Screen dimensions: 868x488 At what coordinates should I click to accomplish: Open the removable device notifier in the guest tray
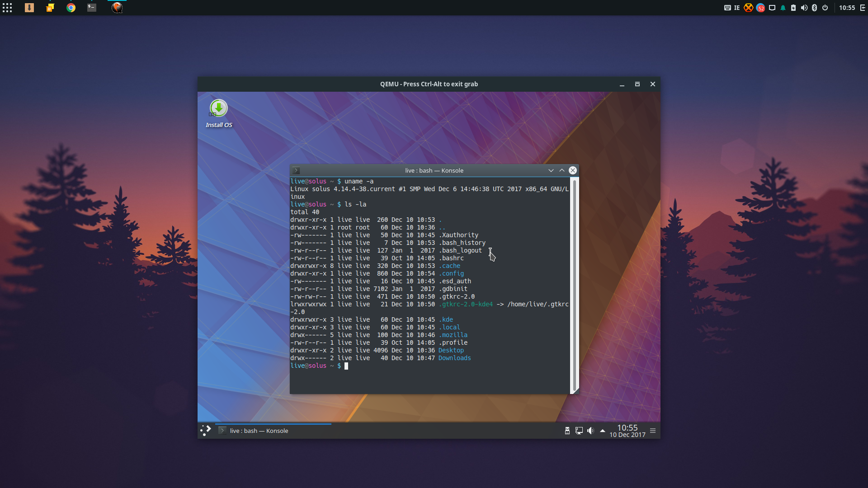point(567,431)
